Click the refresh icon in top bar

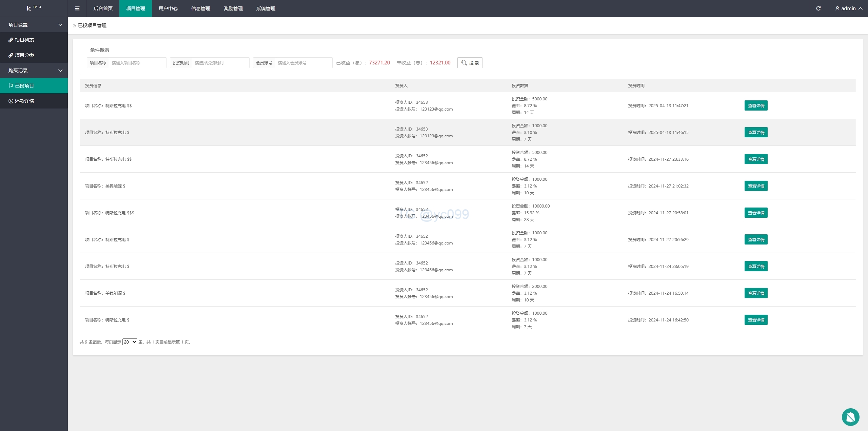click(x=818, y=8)
